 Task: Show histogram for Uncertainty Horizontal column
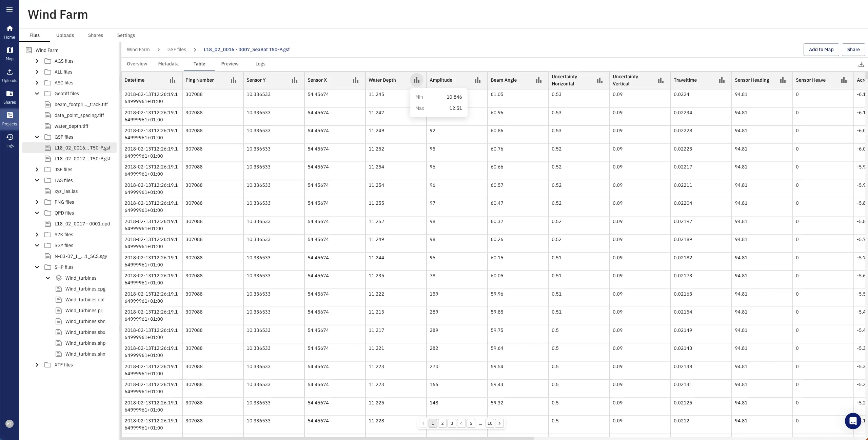point(600,80)
